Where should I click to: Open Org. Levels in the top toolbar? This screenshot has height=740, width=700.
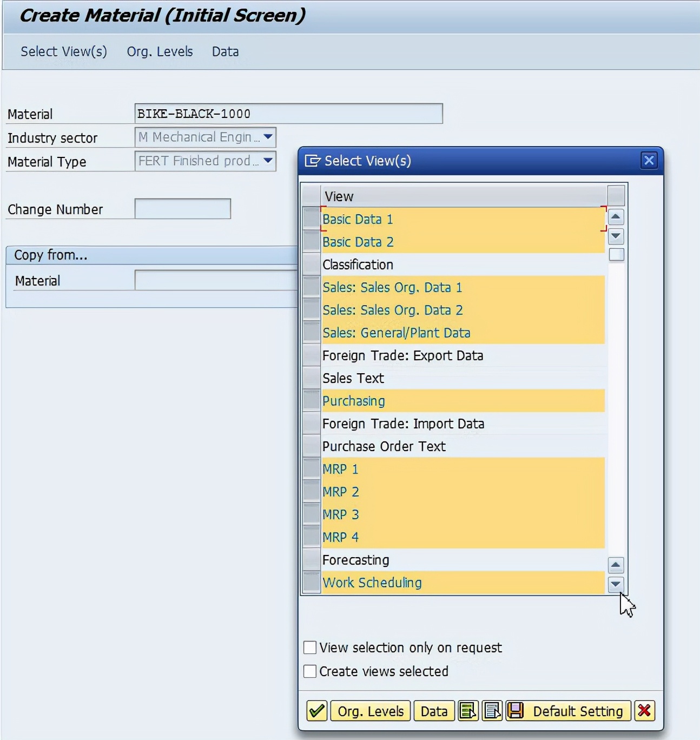(x=160, y=51)
